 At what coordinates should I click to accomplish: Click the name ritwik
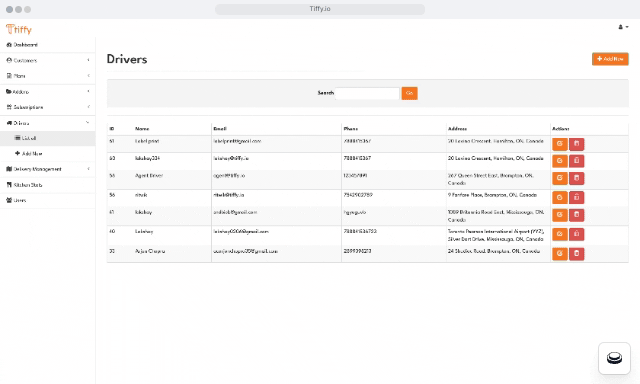[141, 195]
